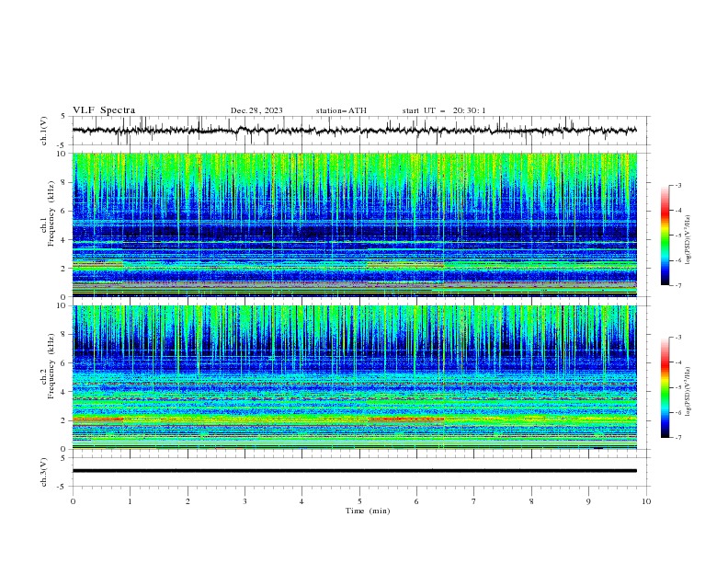Click time axis tick label "9"

tap(588, 501)
